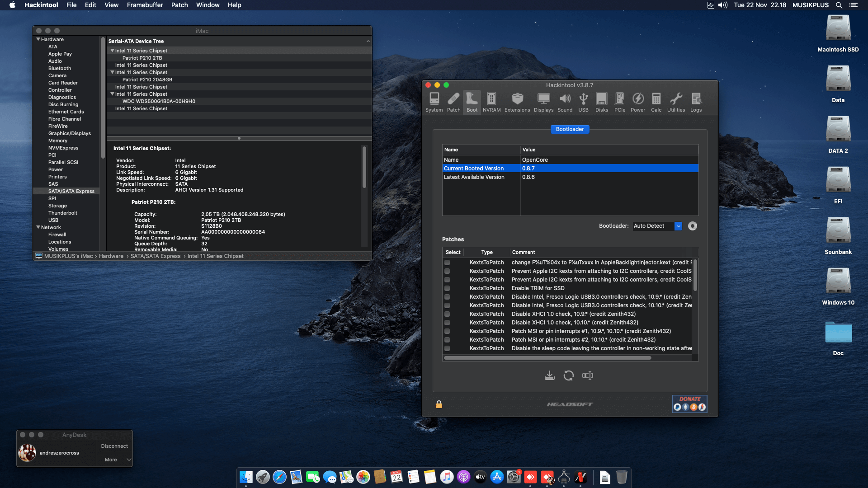
Task: Click the refresh patches icon
Action: point(569,375)
